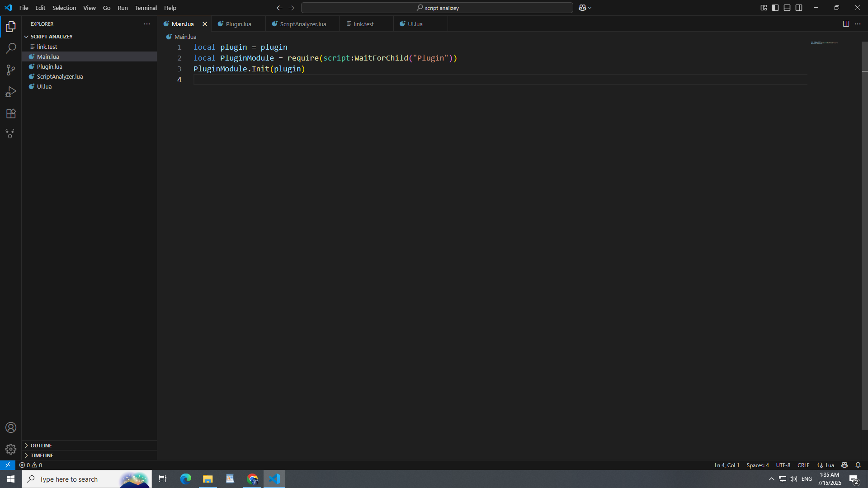This screenshot has height=488, width=868.
Task: Open the Accounts icon
Action: pos(11,427)
